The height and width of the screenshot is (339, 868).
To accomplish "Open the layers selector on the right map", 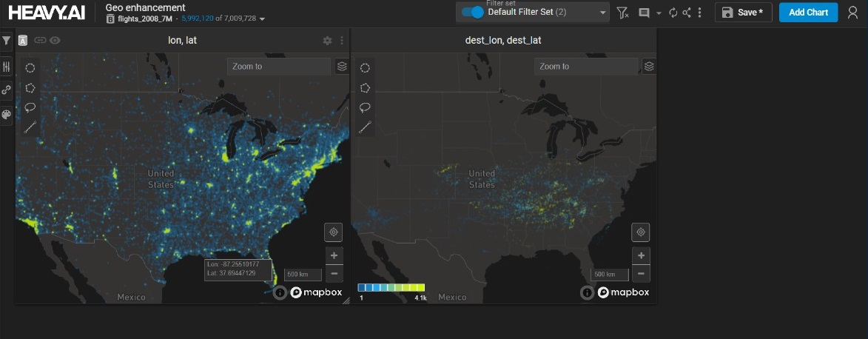I will [x=649, y=67].
